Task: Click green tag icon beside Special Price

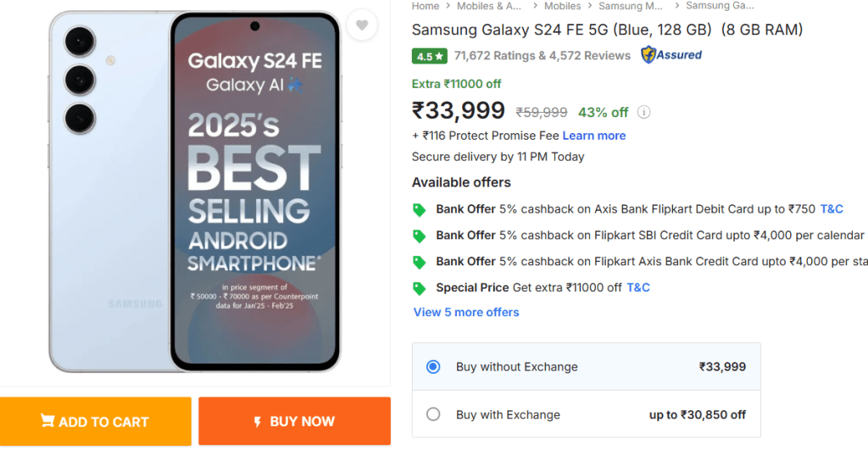Action: (x=419, y=288)
